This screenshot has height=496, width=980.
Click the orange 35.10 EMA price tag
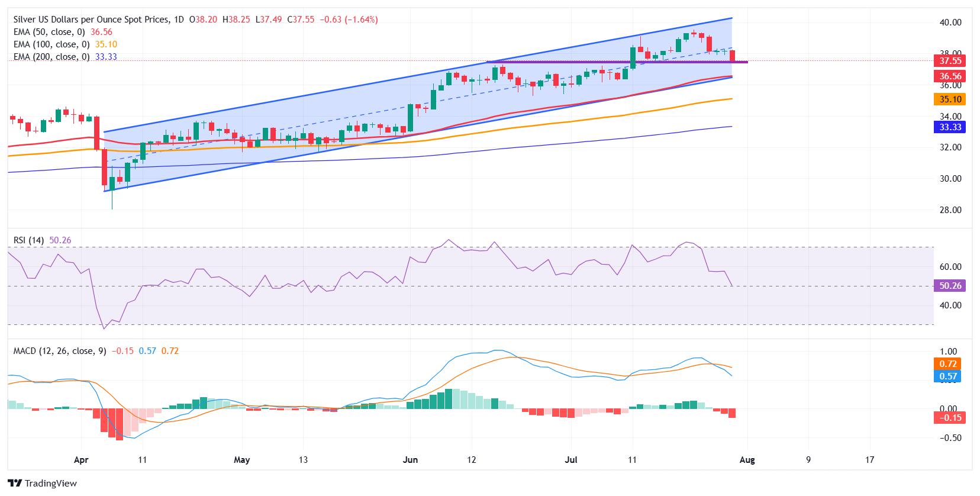click(x=947, y=99)
